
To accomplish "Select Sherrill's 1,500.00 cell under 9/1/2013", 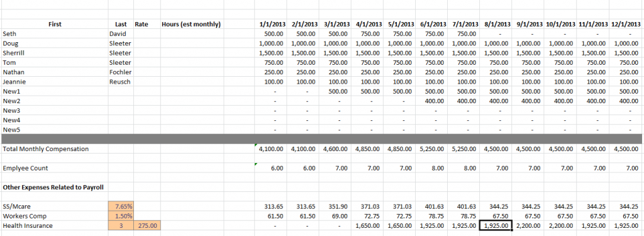I will pyautogui.click(x=528, y=53).
